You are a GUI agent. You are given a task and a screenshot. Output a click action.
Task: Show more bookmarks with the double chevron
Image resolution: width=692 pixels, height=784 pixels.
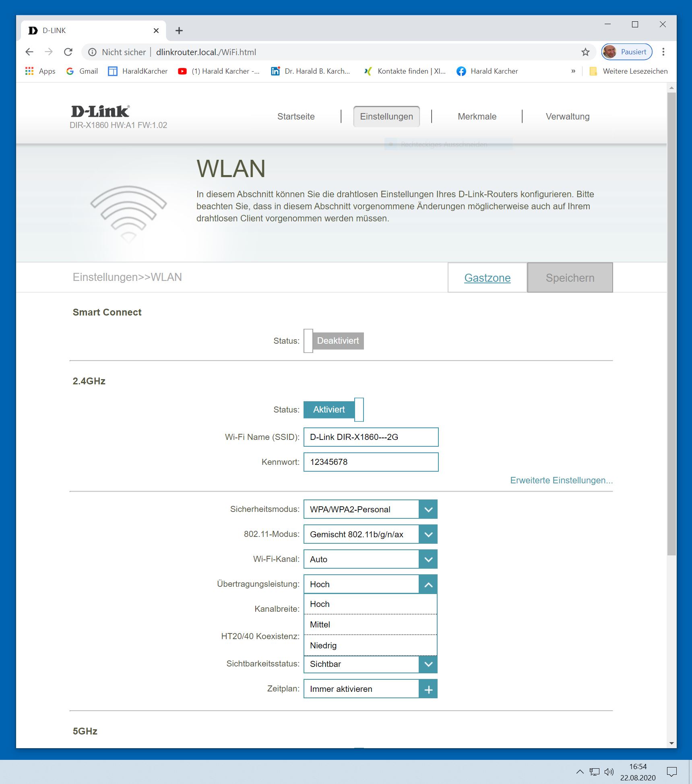click(x=573, y=71)
